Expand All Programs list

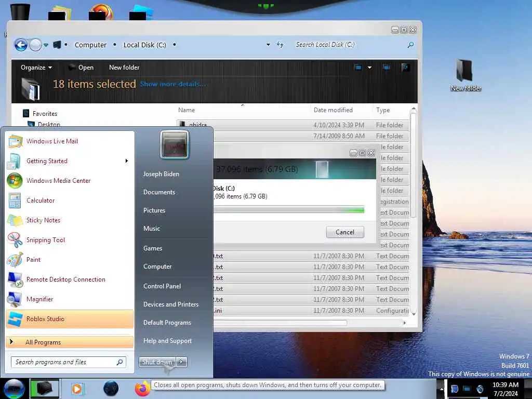(x=70, y=342)
